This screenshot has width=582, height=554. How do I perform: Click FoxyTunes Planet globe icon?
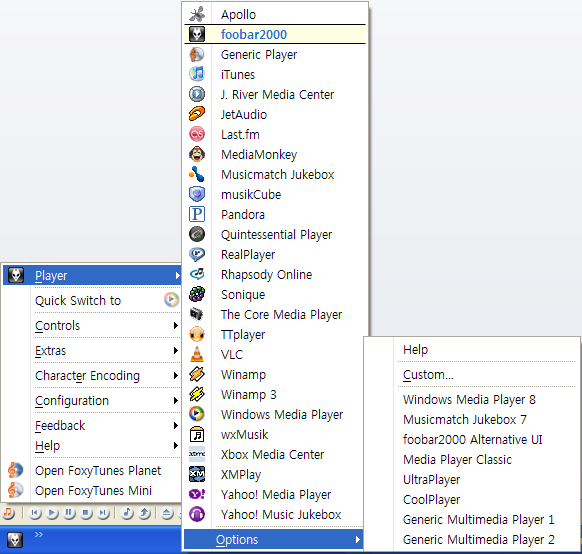click(15, 470)
